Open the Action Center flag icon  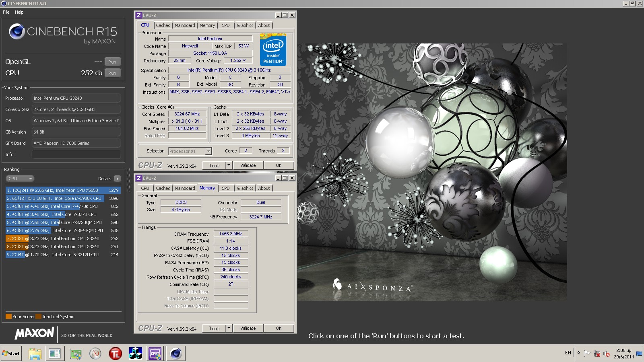point(587,354)
